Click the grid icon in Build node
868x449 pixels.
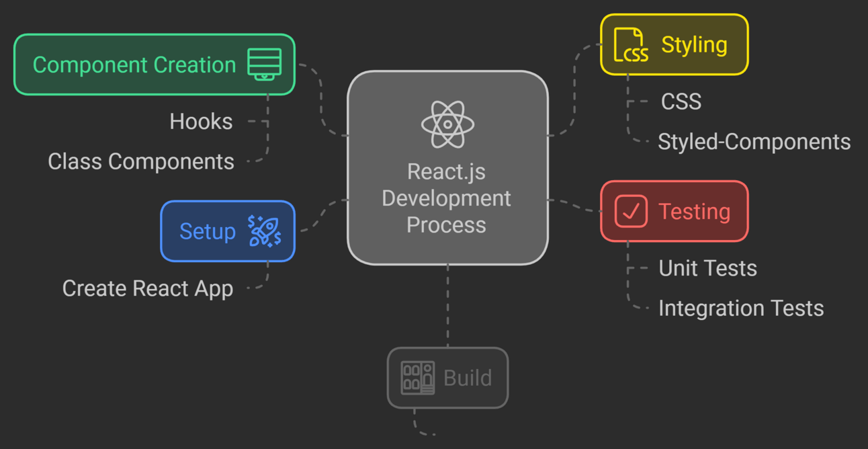[x=418, y=378]
